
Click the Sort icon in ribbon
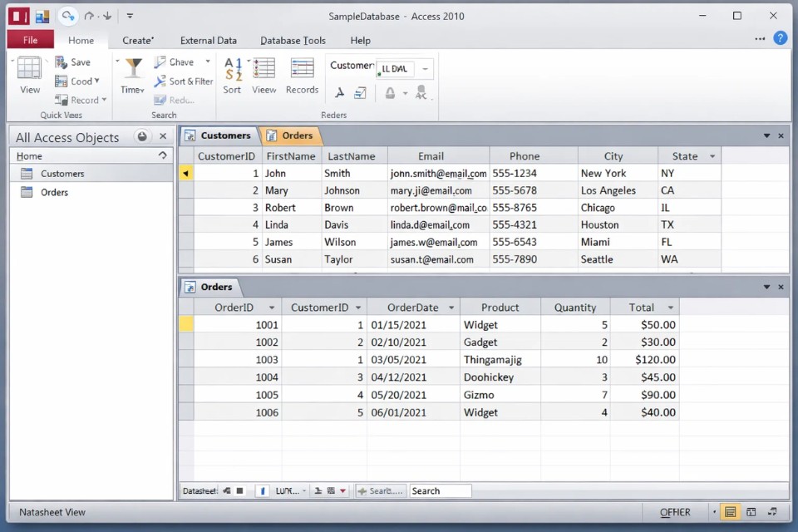[x=233, y=69]
